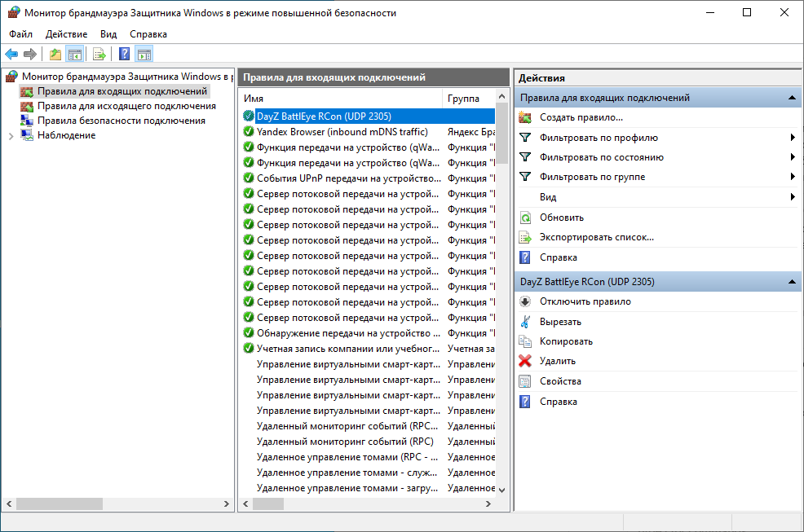Click Свойства action
This screenshot has height=532, width=804.
pos(560,381)
